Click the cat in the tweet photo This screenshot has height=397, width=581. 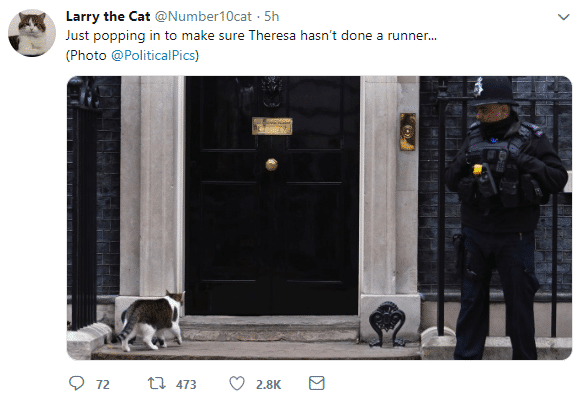point(150,321)
